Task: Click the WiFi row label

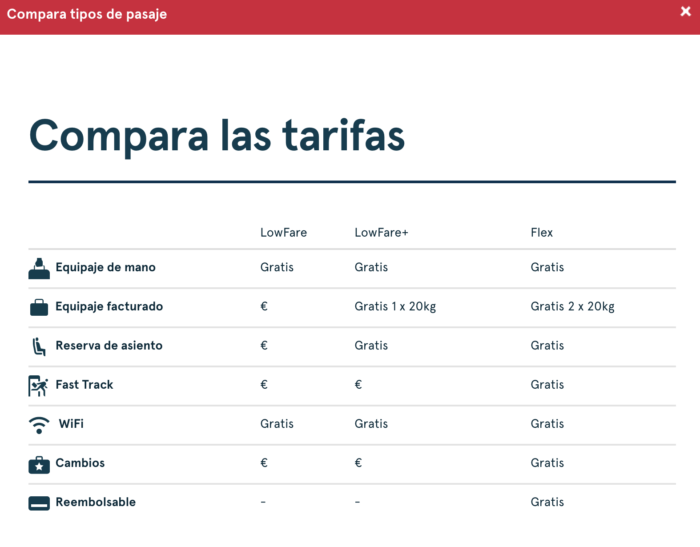Action: (71, 424)
